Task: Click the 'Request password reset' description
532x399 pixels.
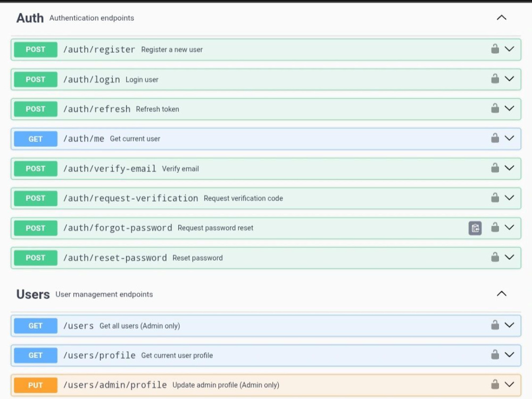Action: click(x=215, y=228)
